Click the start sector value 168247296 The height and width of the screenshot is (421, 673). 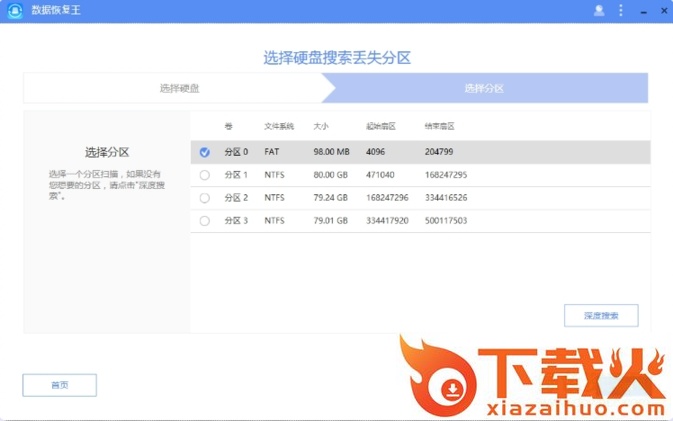click(x=387, y=198)
